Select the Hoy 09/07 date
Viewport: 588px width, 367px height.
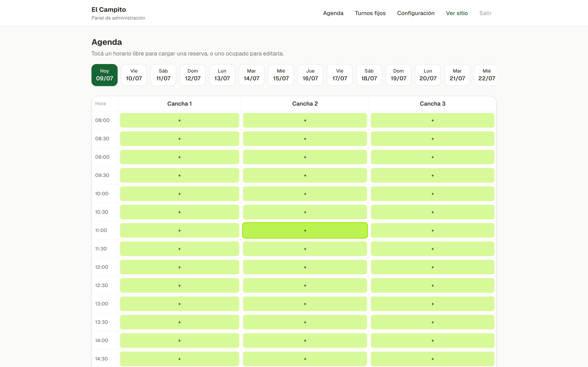coord(105,75)
